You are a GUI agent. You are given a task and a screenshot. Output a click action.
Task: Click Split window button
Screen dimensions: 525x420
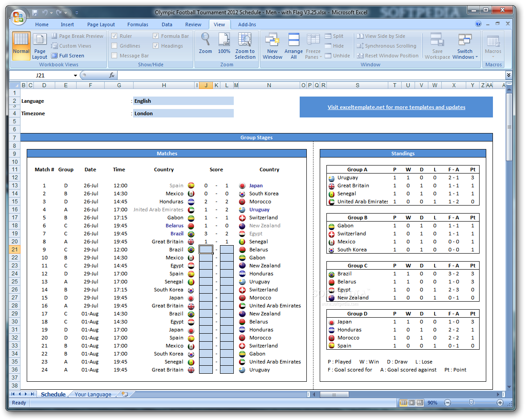point(334,36)
